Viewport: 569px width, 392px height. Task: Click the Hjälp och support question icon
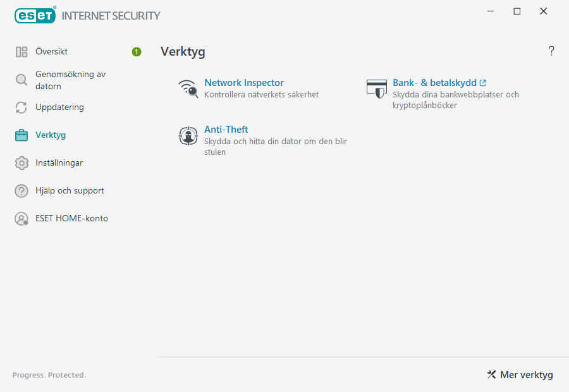pos(21,190)
